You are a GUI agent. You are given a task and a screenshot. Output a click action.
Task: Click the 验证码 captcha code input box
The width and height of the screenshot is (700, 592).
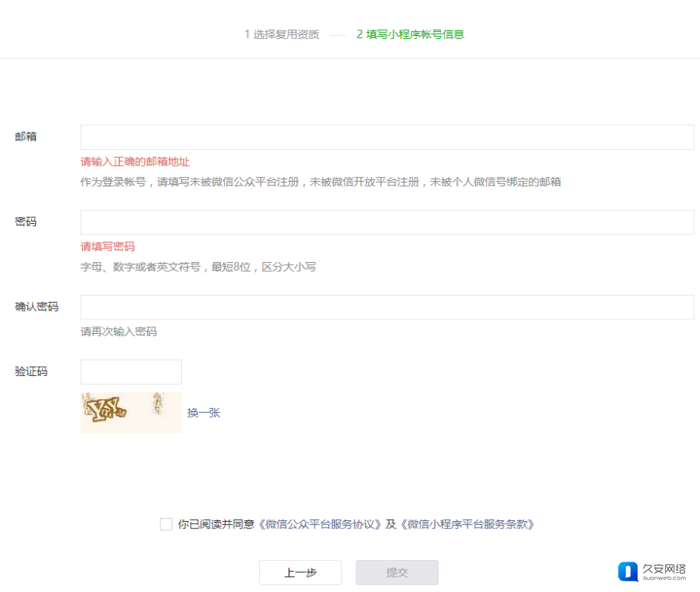click(x=131, y=371)
